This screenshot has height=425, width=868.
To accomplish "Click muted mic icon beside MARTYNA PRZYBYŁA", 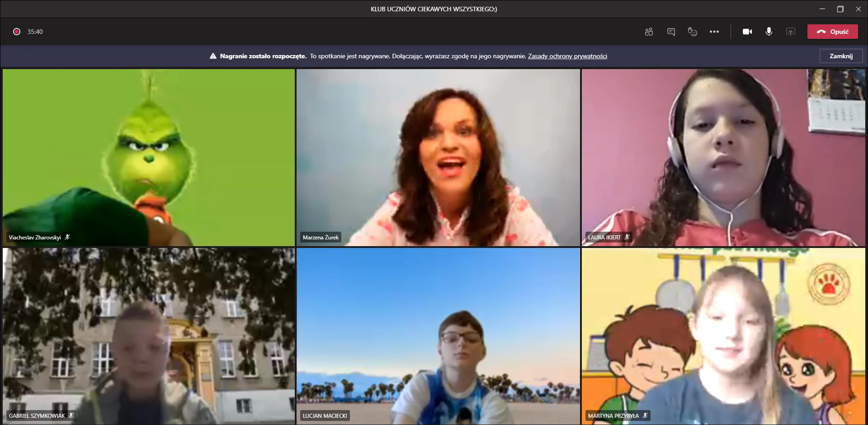I will pyautogui.click(x=645, y=416).
